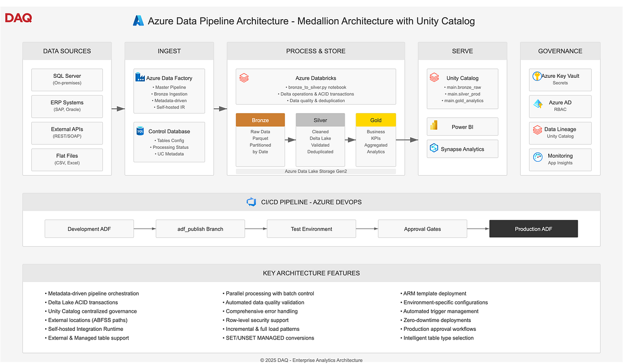Click the Azure logo beside the title
Viewport: 623px width, 364px height.
pyautogui.click(x=138, y=21)
